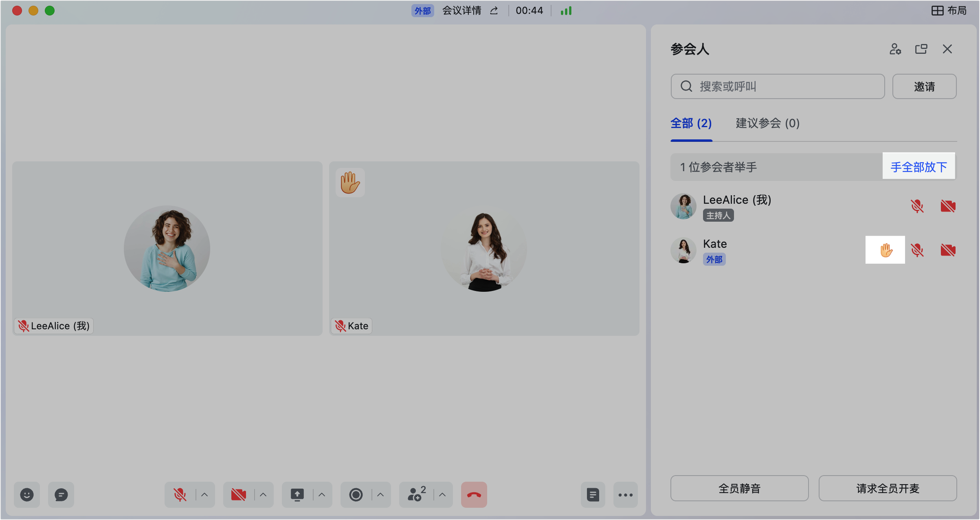
Task: Toggle Kate's camera in participant list
Action: [948, 250]
